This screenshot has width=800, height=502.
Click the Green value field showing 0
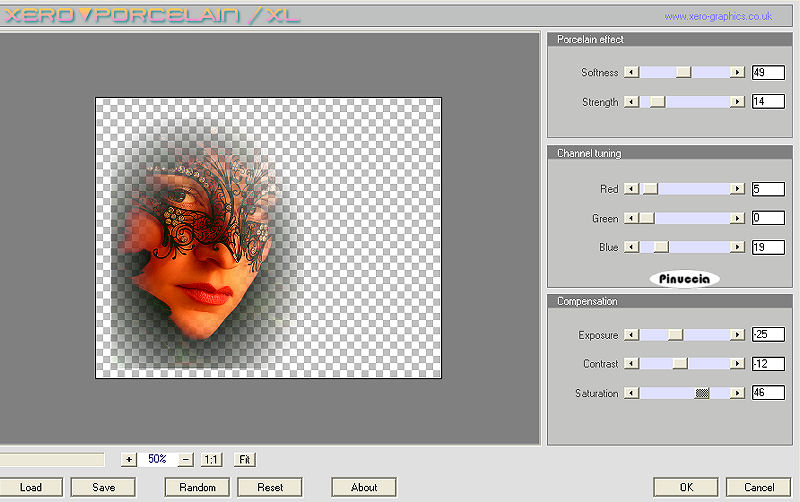pyautogui.click(x=768, y=218)
